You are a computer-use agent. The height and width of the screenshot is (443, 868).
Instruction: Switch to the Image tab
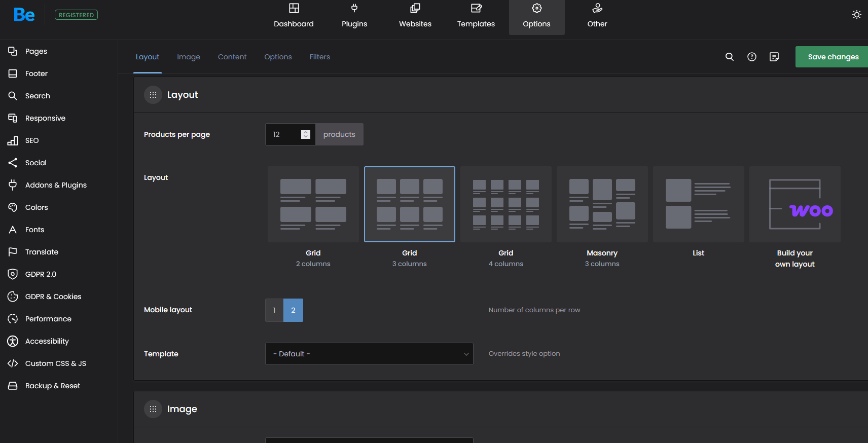pyautogui.click(x=189, y=57)
